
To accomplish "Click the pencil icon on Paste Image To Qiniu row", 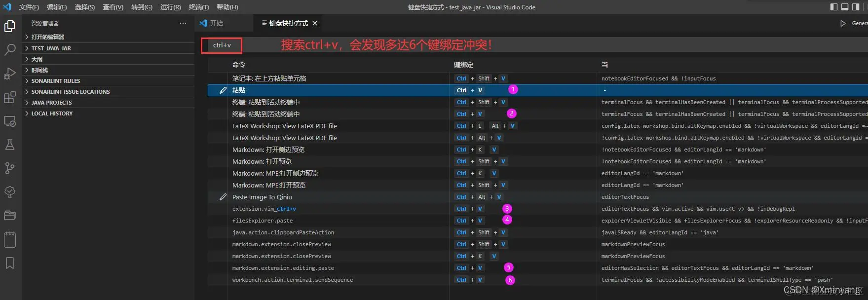I will coord(223,197).
